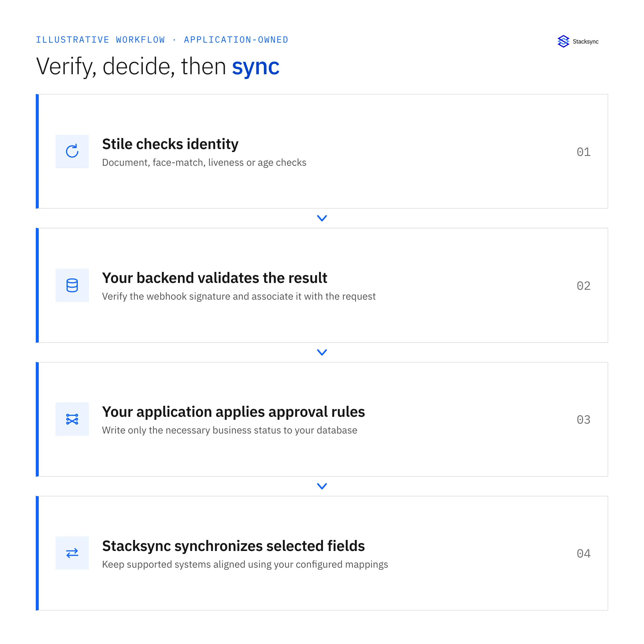Click the Stacksync logo icon
The image size is (644, 644).
(563, 41)
